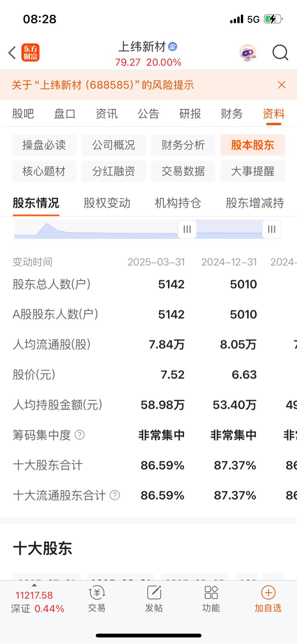Viewport: 297px width, 644px height.
Task: Open the 公司概况 section
Action: 114,145
